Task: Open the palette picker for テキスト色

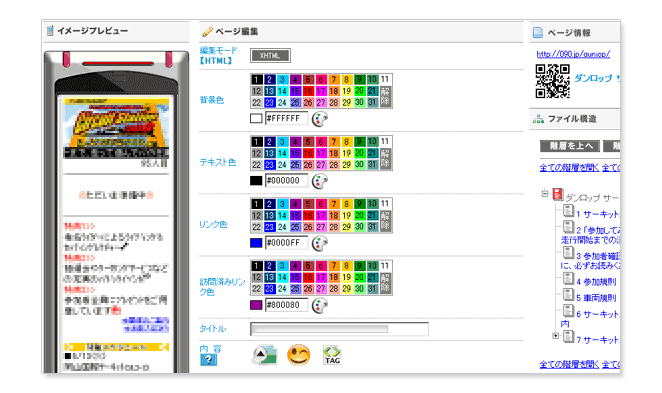Action: [x=320, y=181]
